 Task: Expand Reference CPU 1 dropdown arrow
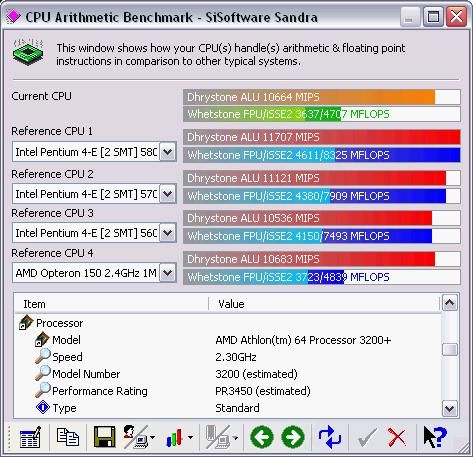[x=167, y=152]
